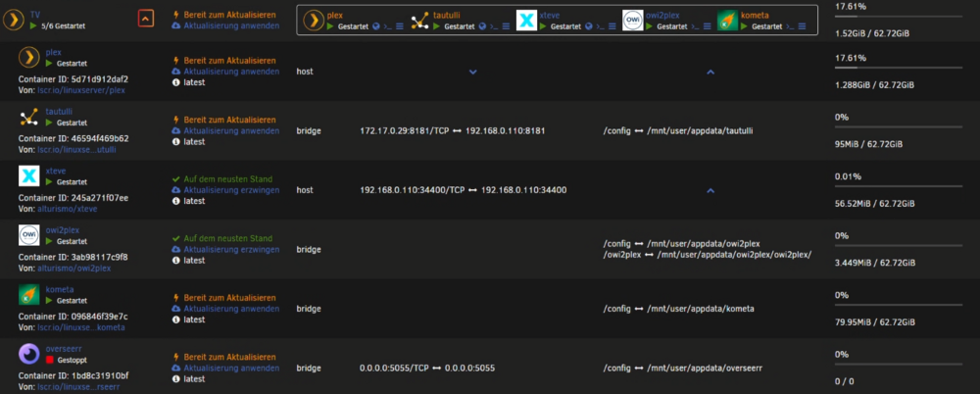Open owi2plex logs icon in folder preview
The image size is (980, 394).
pyautogui.click(x=708, y=26)
